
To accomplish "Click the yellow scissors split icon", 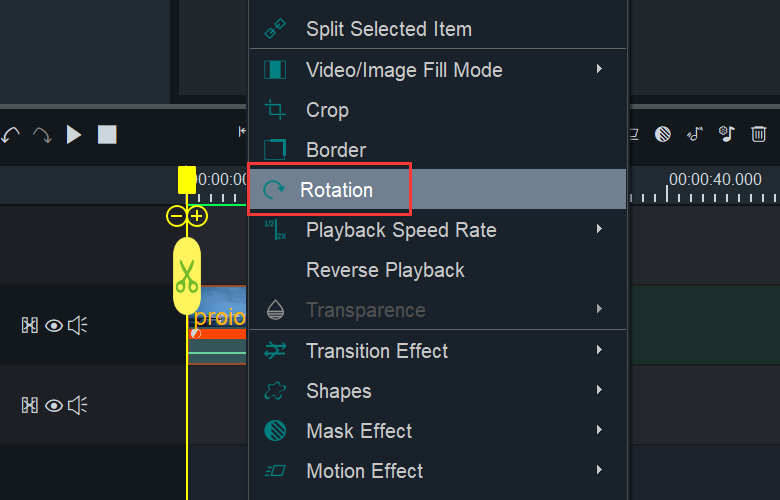I will [187, 275].
